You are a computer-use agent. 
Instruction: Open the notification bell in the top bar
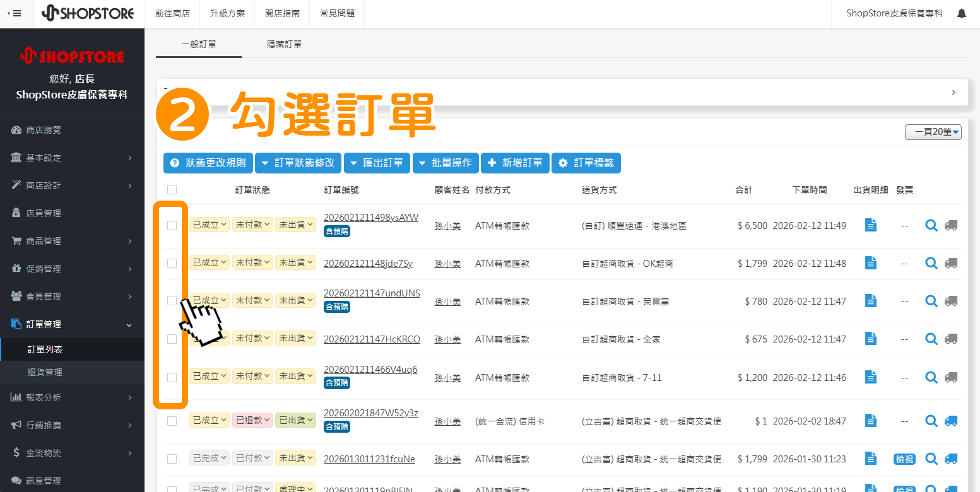coord(963,13)
